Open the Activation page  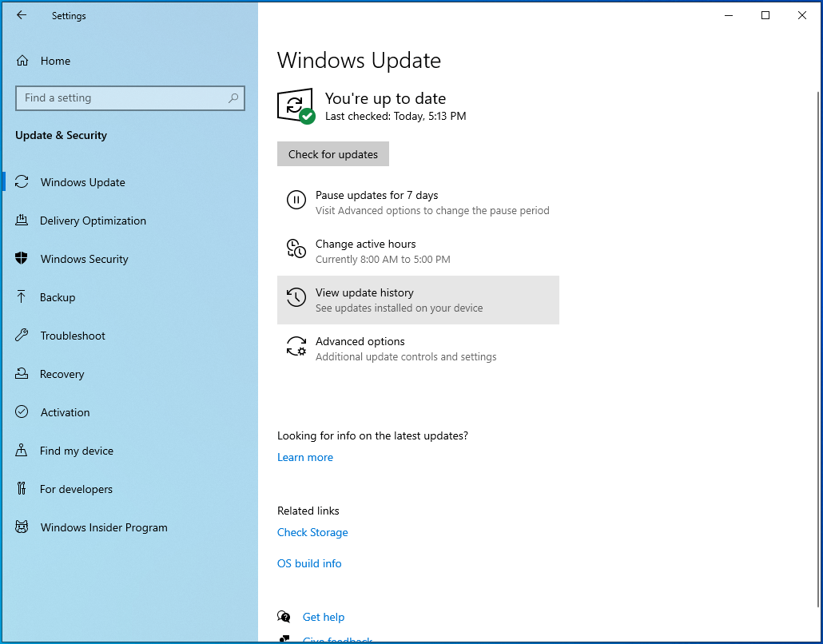pos(65,412)
